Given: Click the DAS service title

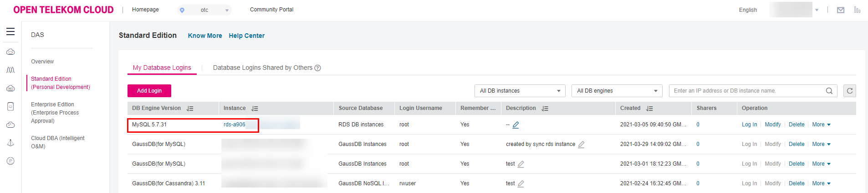Looking at the screenshot, I should [37, 35].
